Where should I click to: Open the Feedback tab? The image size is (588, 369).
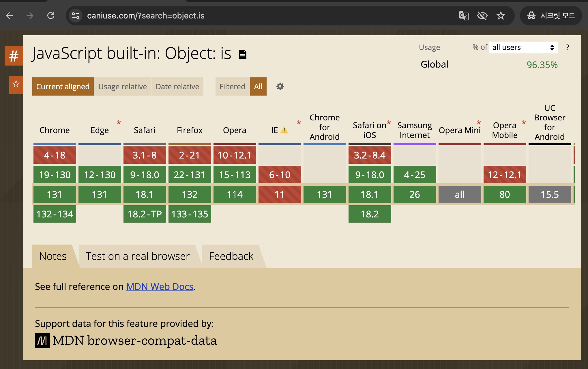tap(231, 256)
